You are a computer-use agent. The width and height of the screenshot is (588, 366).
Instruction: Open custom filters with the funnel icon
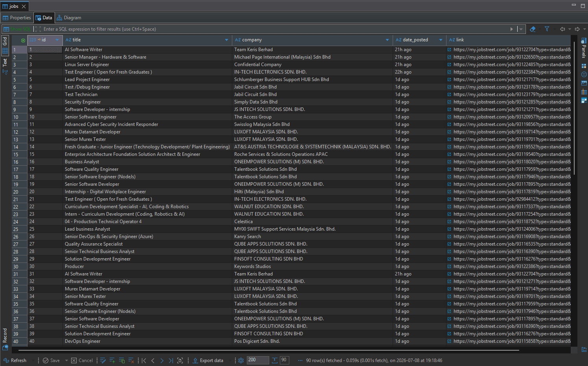pos(547,29)
